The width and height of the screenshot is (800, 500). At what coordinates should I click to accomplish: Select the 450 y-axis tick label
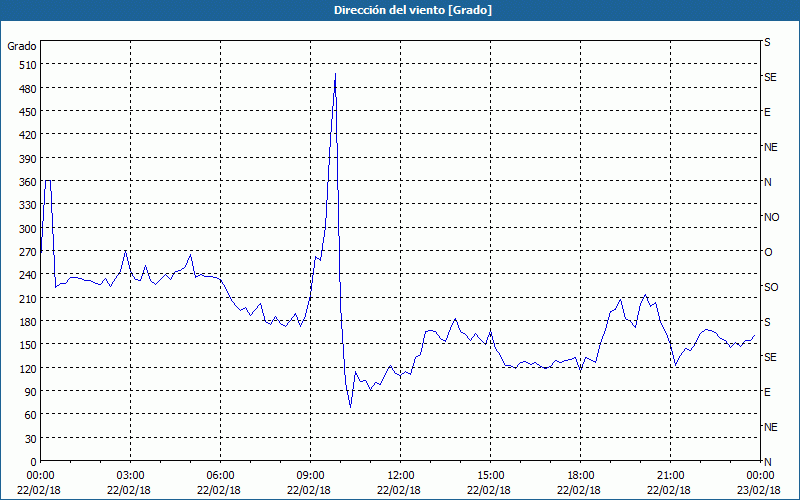pyautogui.click(x=27, y=112)
